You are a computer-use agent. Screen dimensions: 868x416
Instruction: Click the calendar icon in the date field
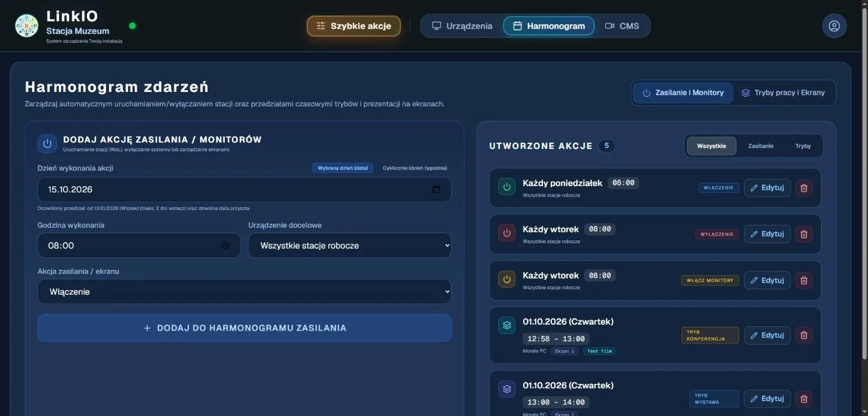436,189
